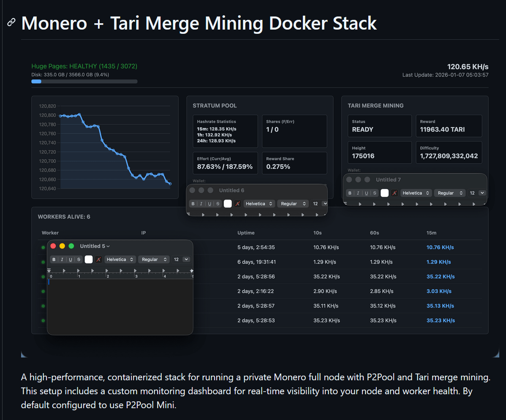
Task: Open Regular style dropdown in Untitled 6
Action: click(293, 204)
